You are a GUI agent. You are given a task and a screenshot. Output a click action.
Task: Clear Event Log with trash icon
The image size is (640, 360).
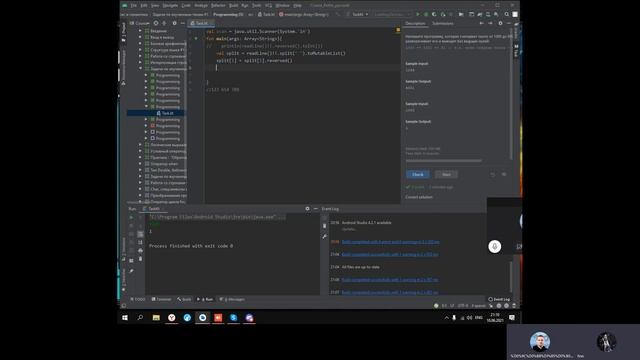(x=324, y=226)
